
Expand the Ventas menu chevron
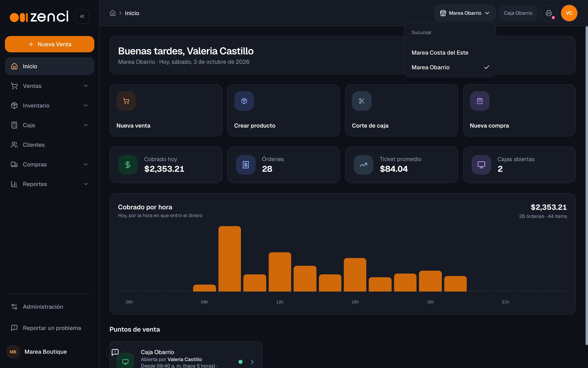point(86,86)
